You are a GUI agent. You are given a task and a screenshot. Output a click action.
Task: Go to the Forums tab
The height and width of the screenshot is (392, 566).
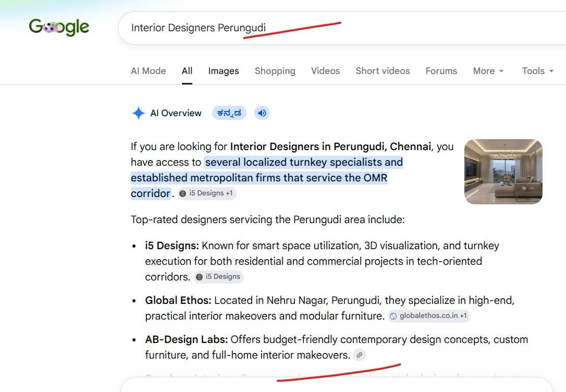pyautogui.click(x=441, y=71)
